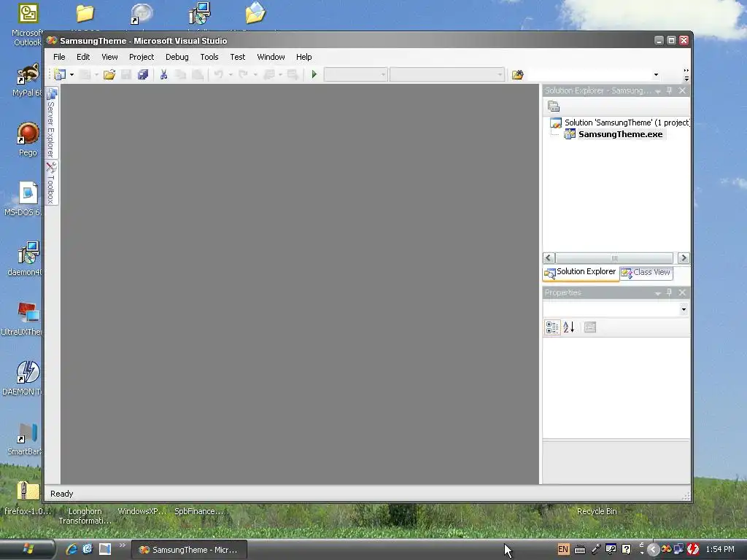Toggle Alphabetical sort in Properties
Viewport: 747px width, 560px height.
click(569, 327)
